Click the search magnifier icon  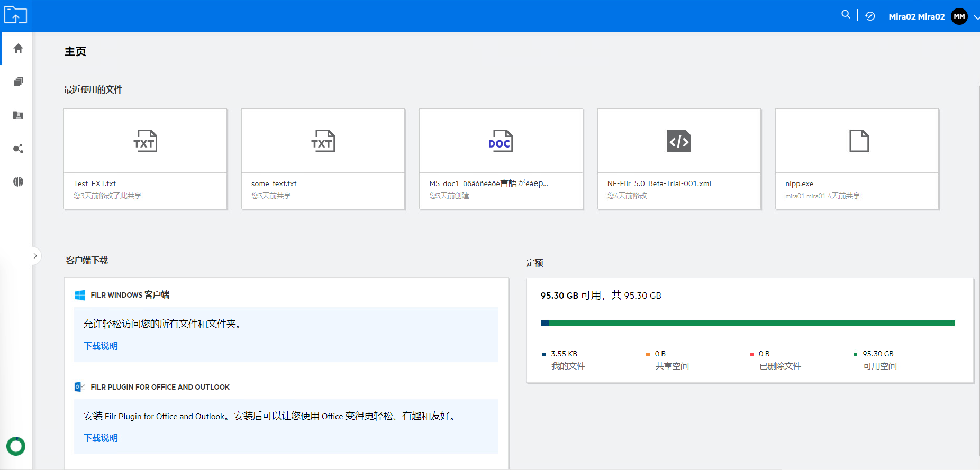coord(846,15)
